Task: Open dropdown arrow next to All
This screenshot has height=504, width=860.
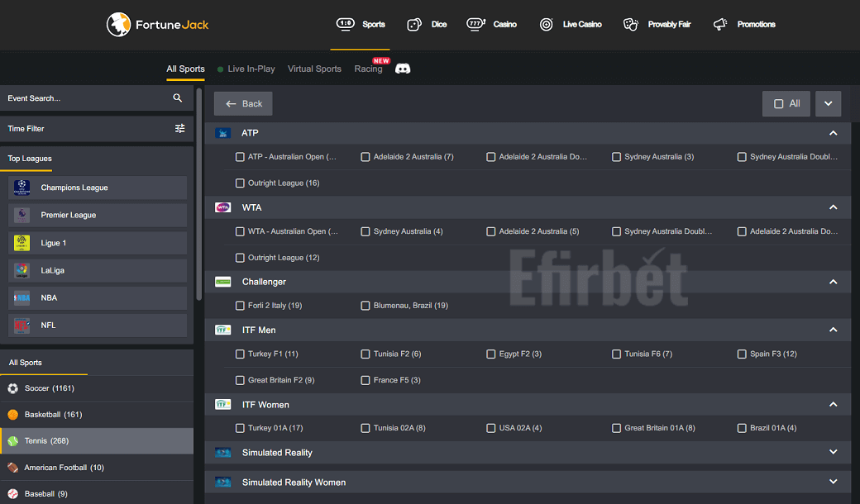Action: pyautogui.click(x=829, y=103)
